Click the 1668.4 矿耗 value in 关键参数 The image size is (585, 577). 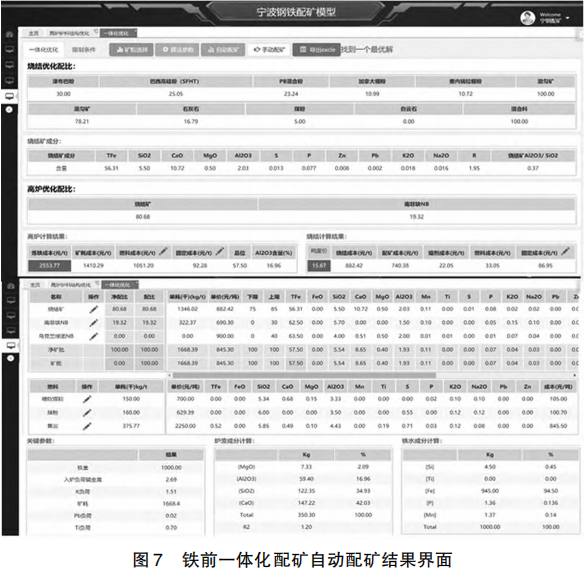[x=171, y=504]
